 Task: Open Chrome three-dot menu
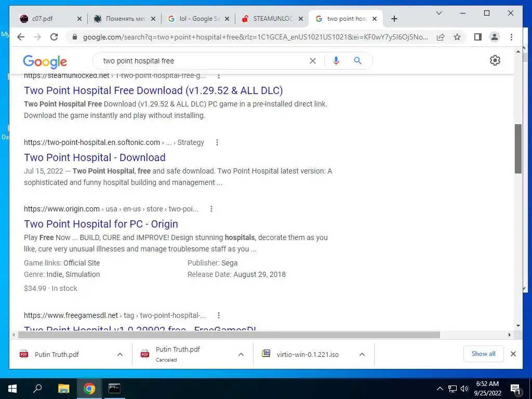point(511,37)
